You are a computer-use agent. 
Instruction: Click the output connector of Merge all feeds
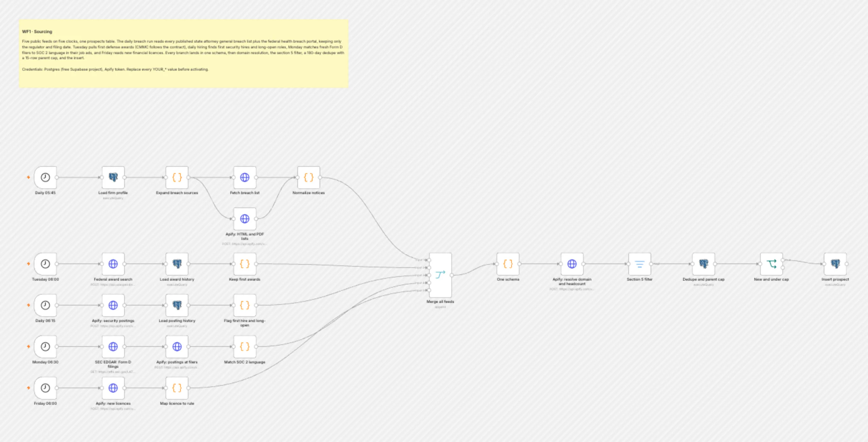pos(452,275)
